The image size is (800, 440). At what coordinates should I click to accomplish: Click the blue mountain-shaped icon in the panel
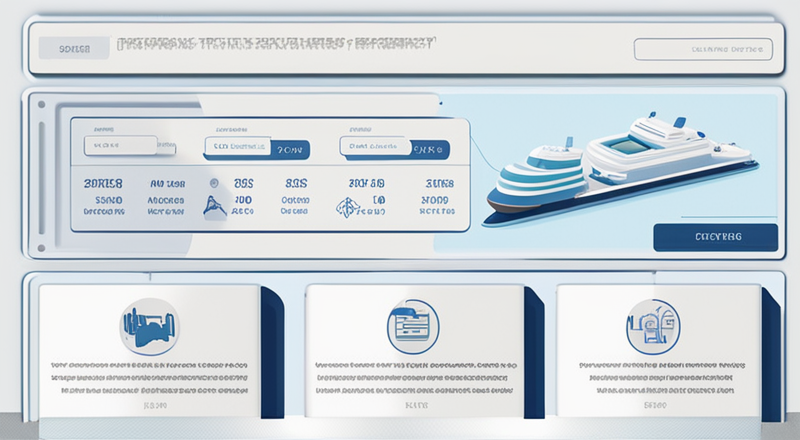[x=214, y=206]
